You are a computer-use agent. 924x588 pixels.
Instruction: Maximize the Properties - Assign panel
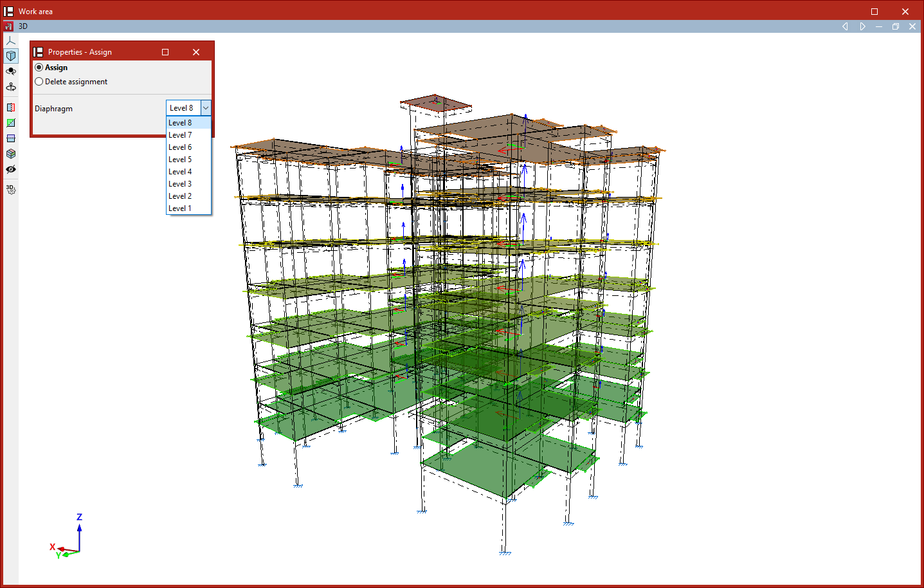coord(165,52)
